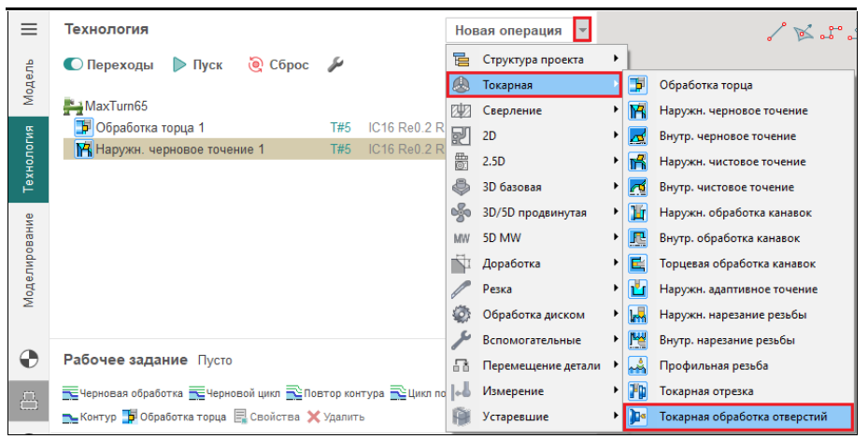Image resolution: width=868 pixels, height=439 pixels.
Task: Click the Свойства icon in bottom toolbar
Action: tap(241, 417)
